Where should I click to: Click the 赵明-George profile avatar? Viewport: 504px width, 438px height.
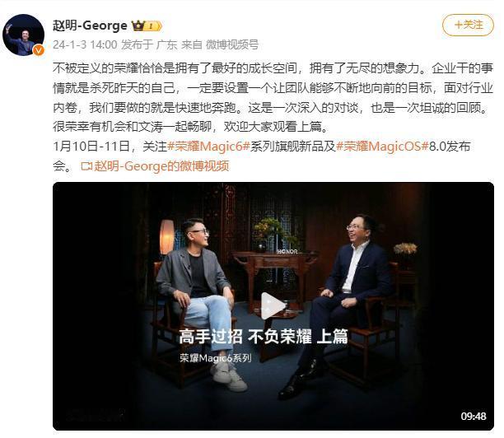point(23,35)
